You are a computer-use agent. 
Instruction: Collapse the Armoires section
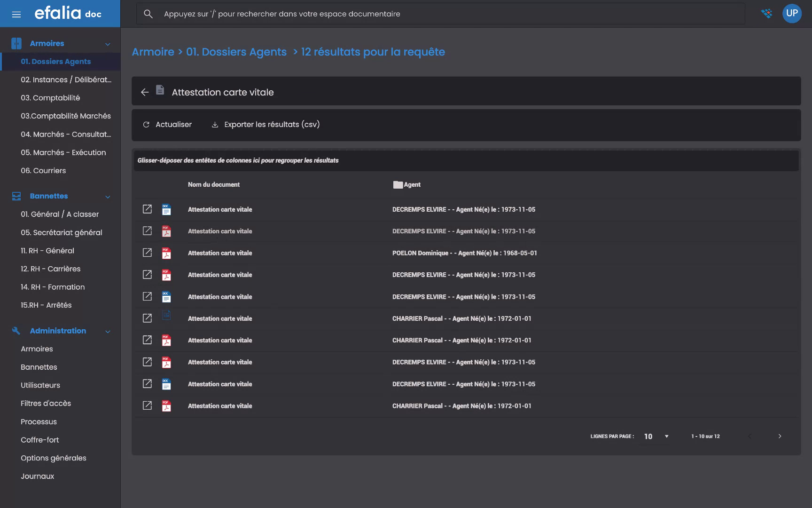point(109,43)
